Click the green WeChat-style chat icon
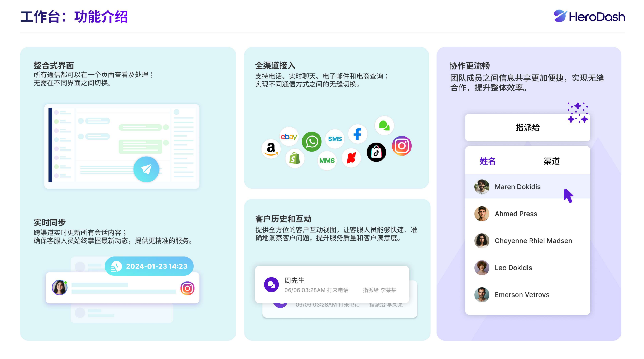The height and width of the screenshot is (359, 644). click(384, 126)
